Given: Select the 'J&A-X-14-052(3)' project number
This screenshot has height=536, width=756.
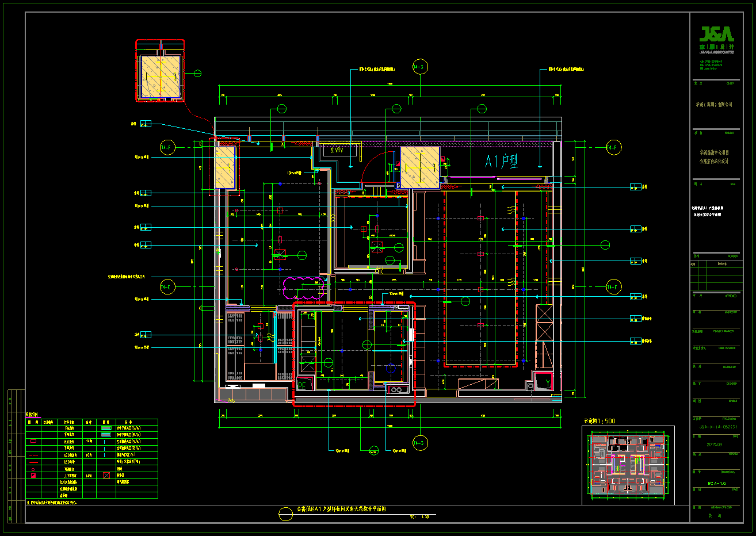Looking at the screenshot, I should tap(717, 427).
